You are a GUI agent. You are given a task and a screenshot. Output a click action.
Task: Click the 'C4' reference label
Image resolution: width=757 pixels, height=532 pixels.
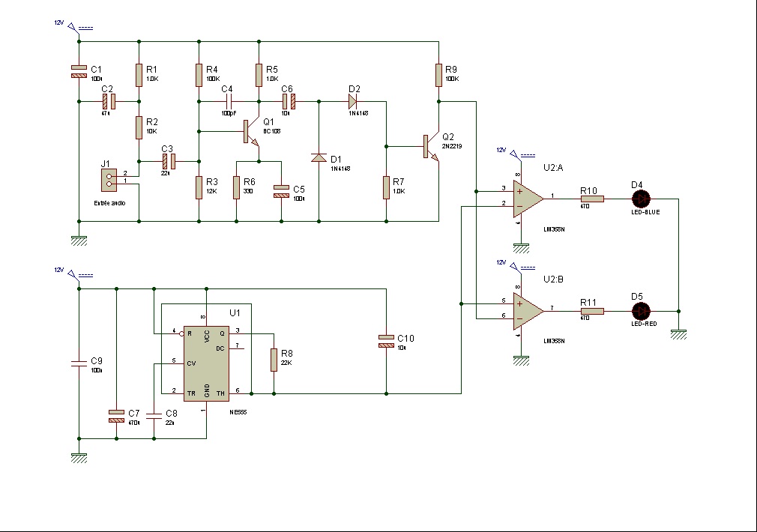pyautogui.click(x=227, y=89)
